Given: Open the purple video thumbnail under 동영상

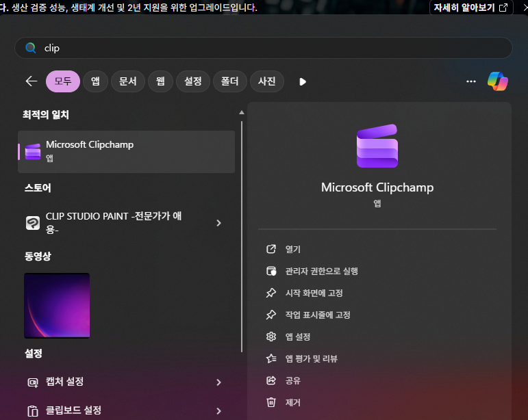Looking at the screenshot, I should [x=57, y=305].
